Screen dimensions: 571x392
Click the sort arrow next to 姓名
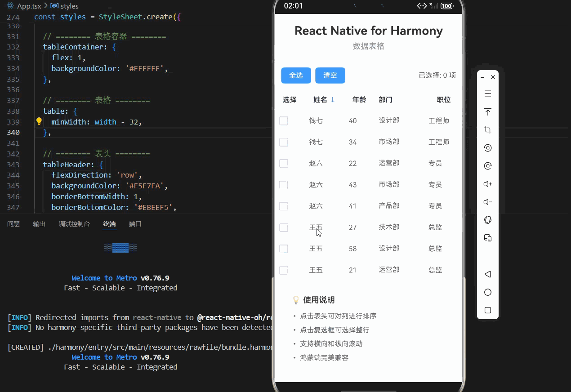click(x=333, y=100)
